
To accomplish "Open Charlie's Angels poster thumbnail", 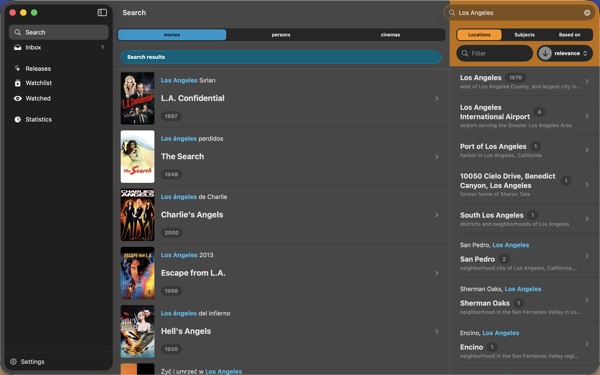I will point(137,215).
